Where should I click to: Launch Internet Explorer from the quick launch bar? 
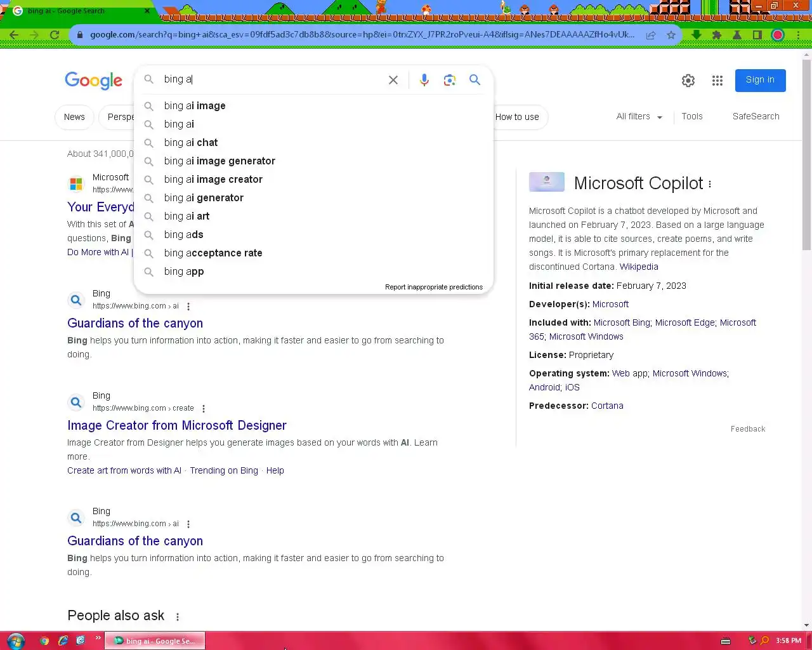click(x=63, y=640)
